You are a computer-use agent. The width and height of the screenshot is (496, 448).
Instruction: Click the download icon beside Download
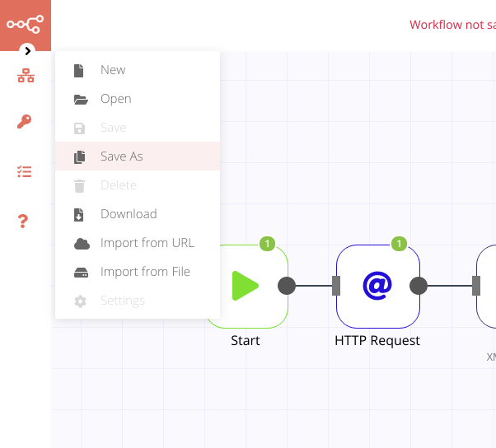pyautogui.click(x=80, y=215)
